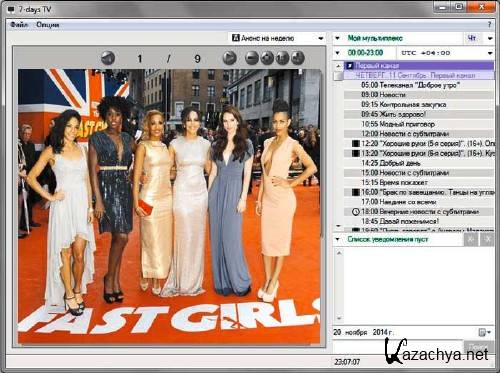Select the 05:00 Телеканал "Доброе утро" entry
500x373 pixels.
pyautogui.click(x=419, y=85)
